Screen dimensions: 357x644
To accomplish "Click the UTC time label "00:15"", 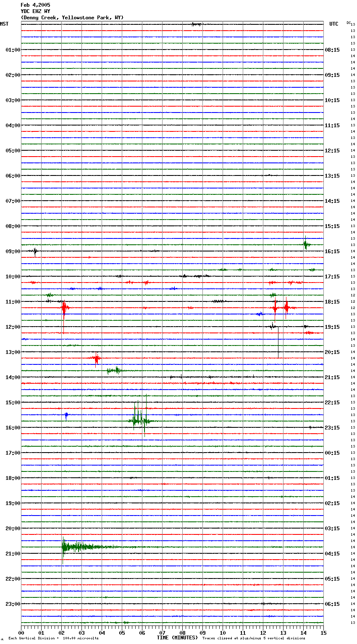I will point(332,453).
